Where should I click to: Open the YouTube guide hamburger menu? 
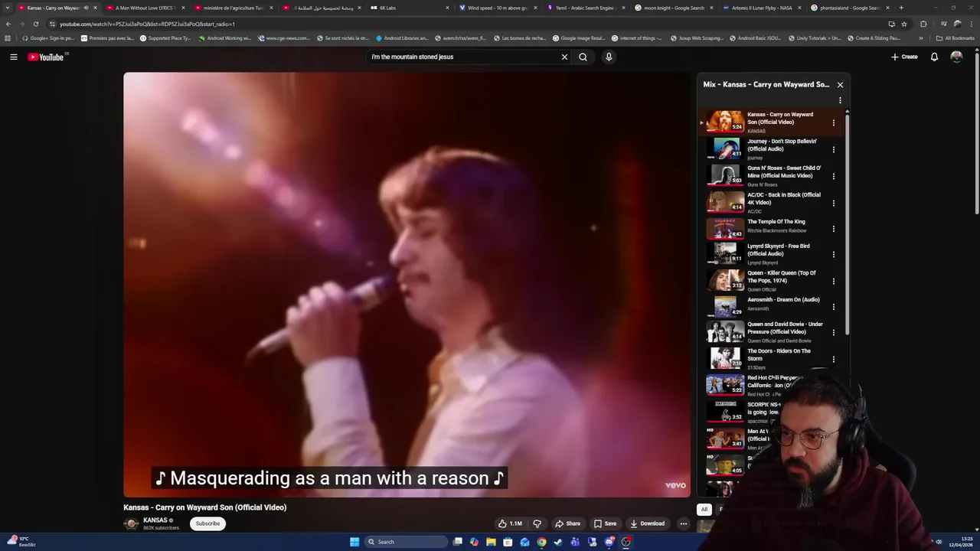tap(13, 57)
